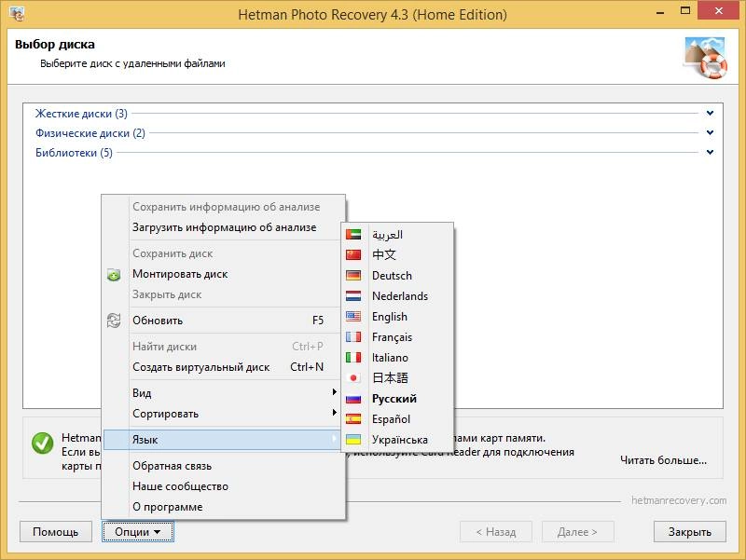This screenshot has height=560, width=746.
Task: Click the Помощь button
Action: click(56, 531)
